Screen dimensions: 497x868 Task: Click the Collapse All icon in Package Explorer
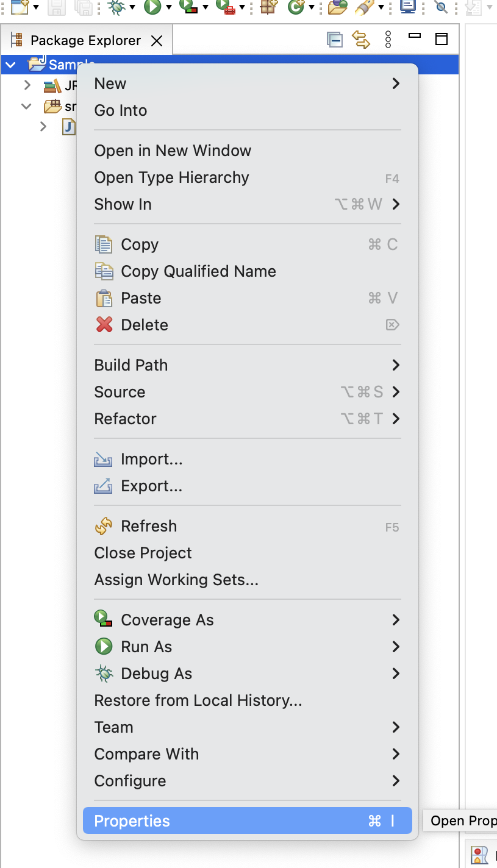334,40
